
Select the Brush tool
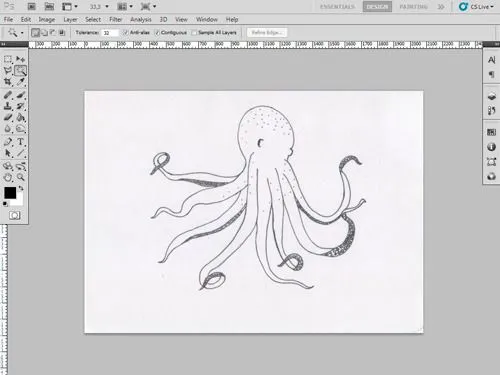[x=20, y=95]
